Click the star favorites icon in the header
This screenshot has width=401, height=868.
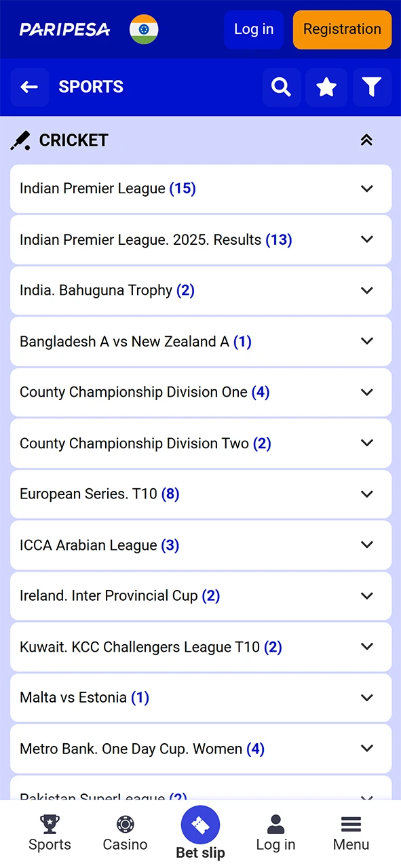pos(326,87)
